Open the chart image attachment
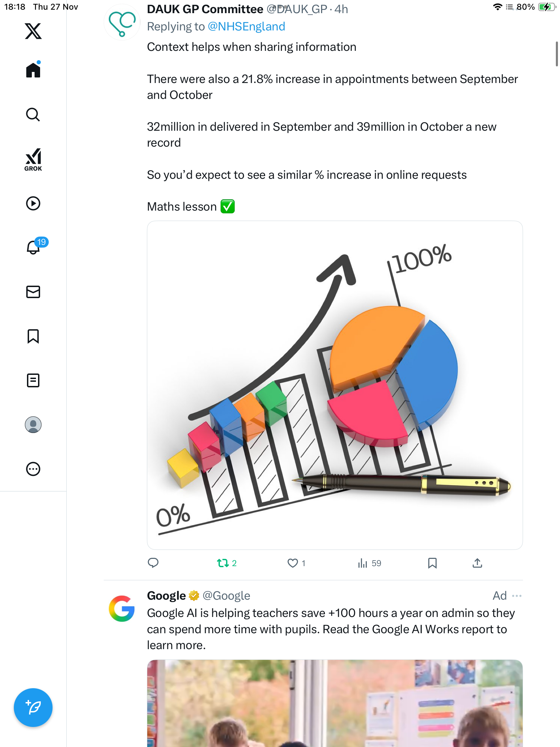The width and height of the screenshot is (560, 747). coord(335,385)
